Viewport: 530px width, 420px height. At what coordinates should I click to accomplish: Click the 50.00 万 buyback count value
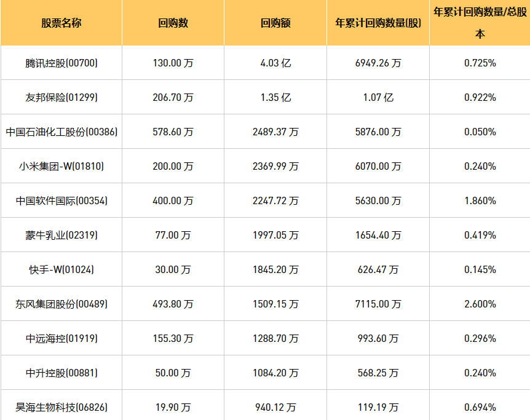point(173,373)
